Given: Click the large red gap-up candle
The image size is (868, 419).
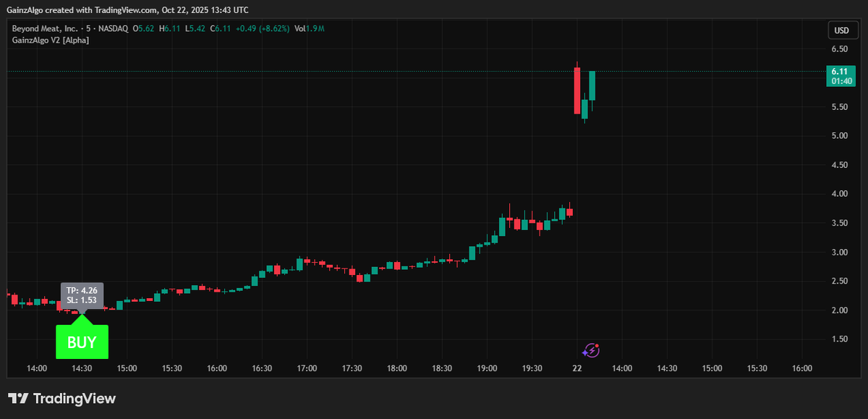Looking at the screenshot, I should 577,90.
